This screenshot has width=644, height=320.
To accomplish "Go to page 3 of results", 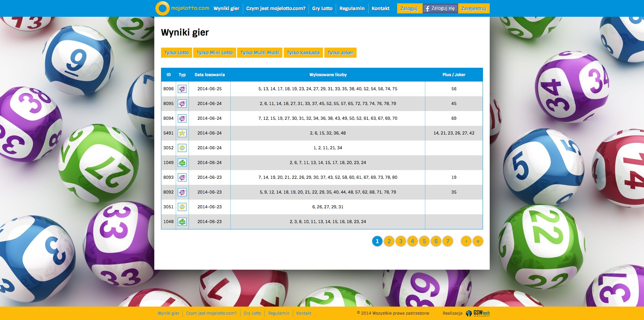I will tap(401, 241).
